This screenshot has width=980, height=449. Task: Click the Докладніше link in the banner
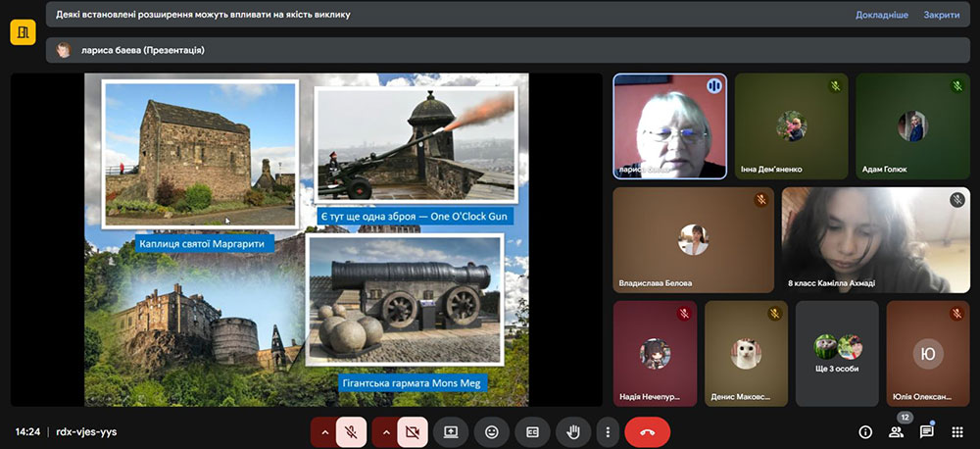click(881, 15)
